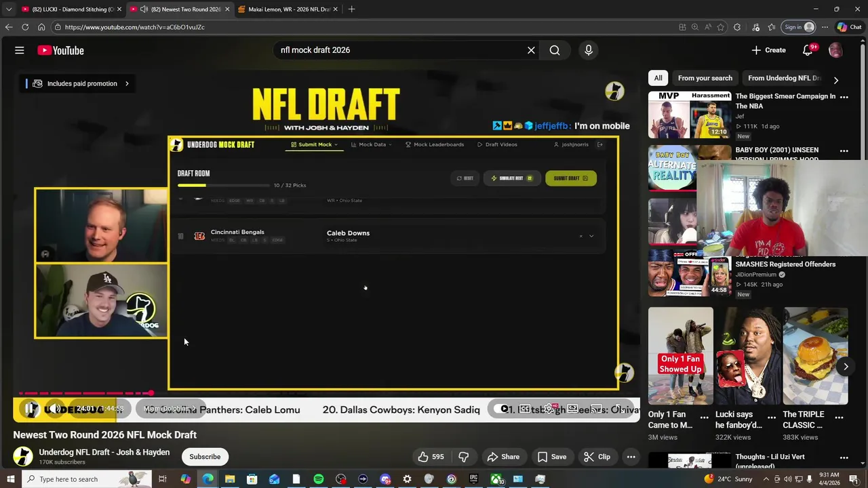Open more actions ellipsis under the video
This screenshot has width=868, height=488.
pos(631,457)
